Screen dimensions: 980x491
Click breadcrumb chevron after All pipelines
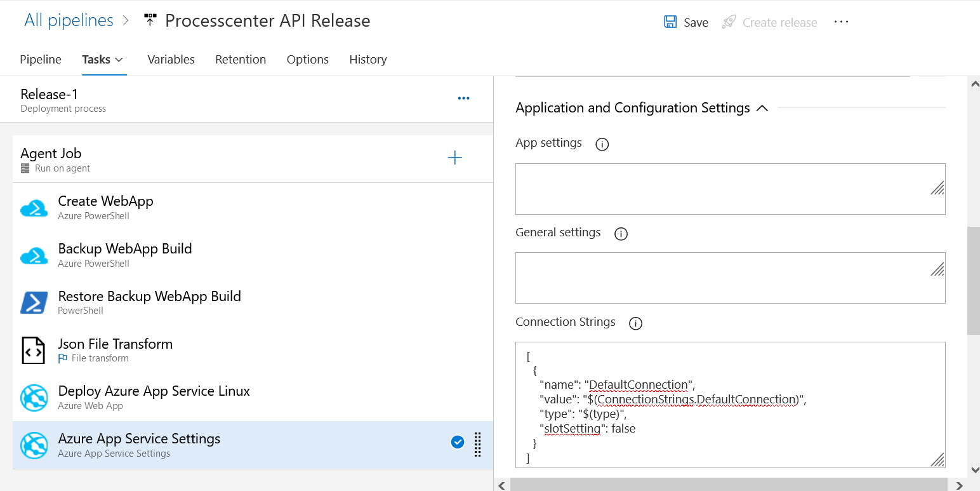126,21
